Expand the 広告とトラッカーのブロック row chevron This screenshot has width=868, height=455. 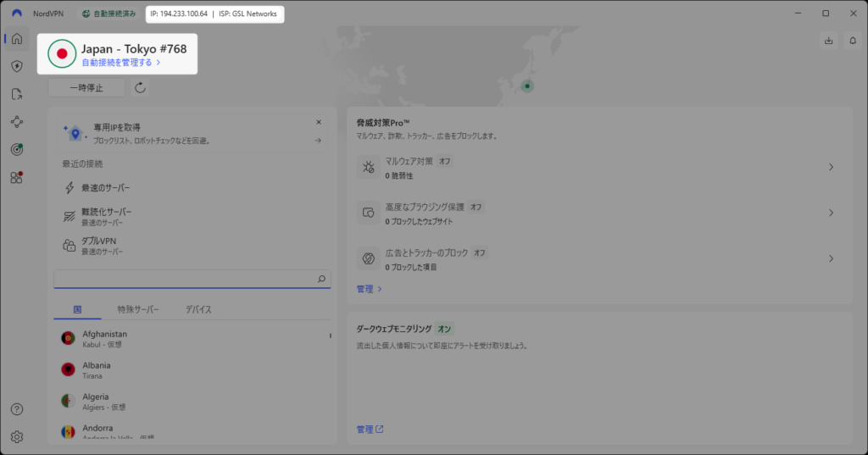tap(831, 258)
